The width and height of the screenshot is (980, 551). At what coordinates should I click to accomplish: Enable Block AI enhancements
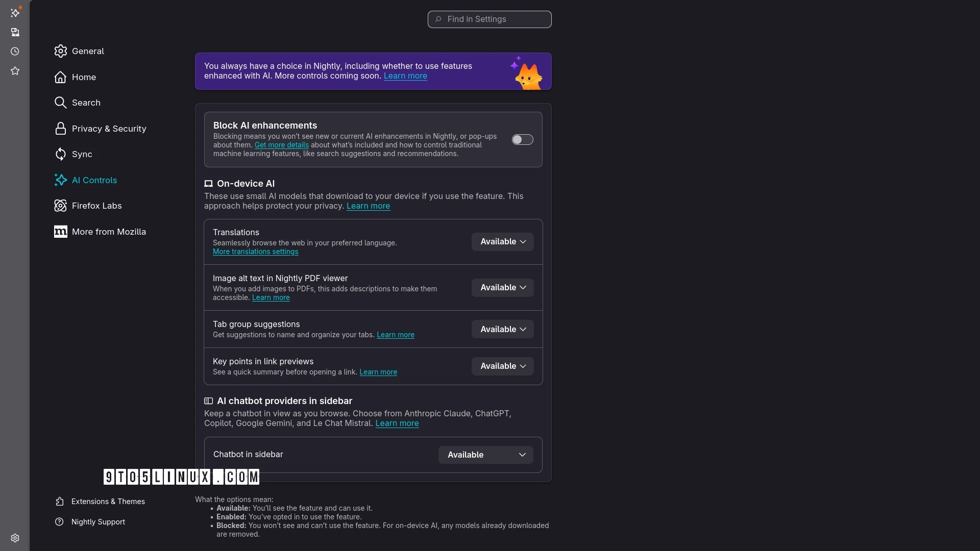coord(523,139)
